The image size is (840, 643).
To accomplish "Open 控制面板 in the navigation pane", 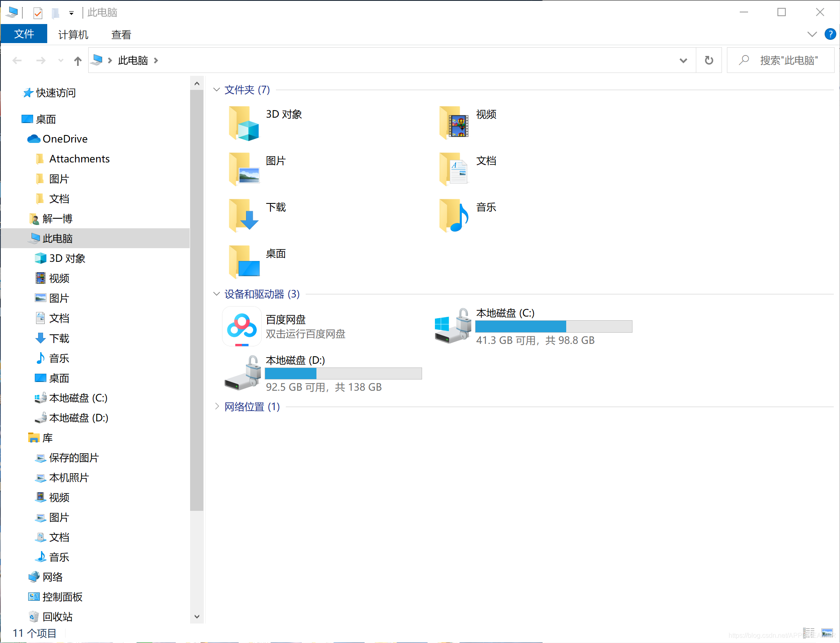I will click(62, 597).
